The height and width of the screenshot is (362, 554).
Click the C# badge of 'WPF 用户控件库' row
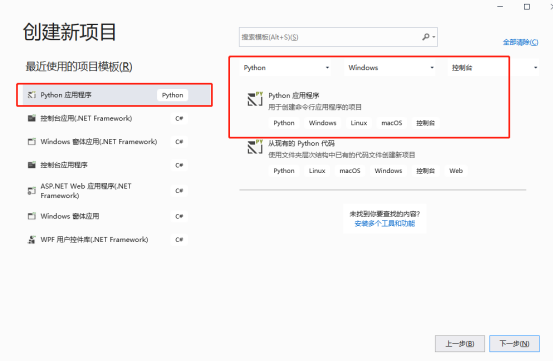click(179, 239)
